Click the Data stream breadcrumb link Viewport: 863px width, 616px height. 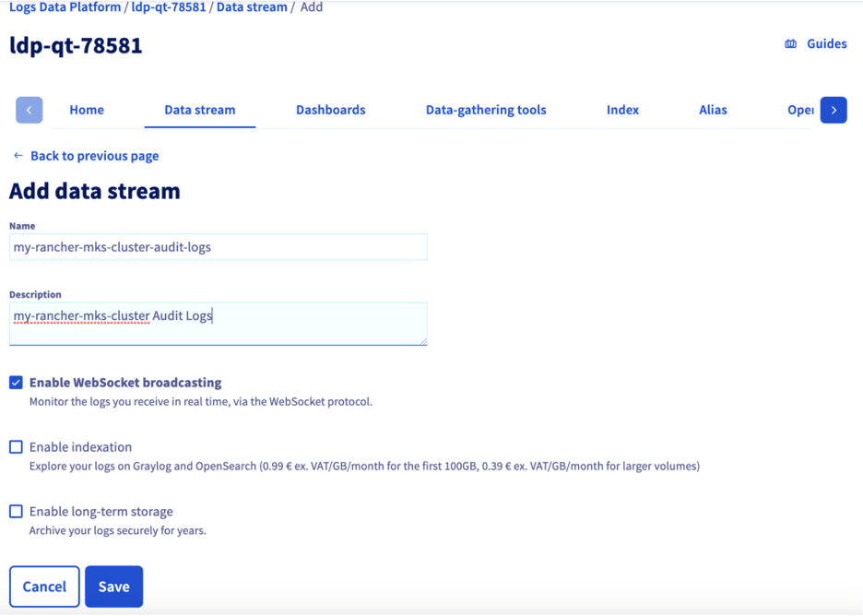tap(251, 7)
